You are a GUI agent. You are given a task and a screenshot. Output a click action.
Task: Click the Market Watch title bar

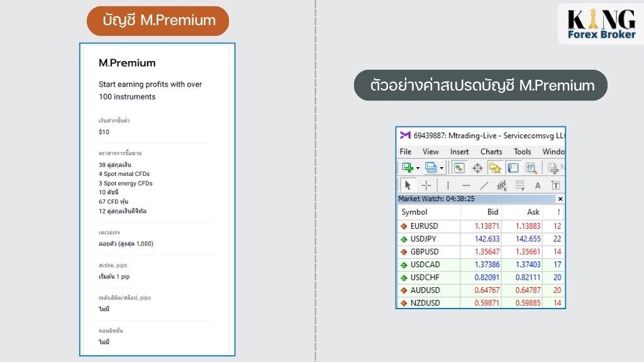click(477, 199)
